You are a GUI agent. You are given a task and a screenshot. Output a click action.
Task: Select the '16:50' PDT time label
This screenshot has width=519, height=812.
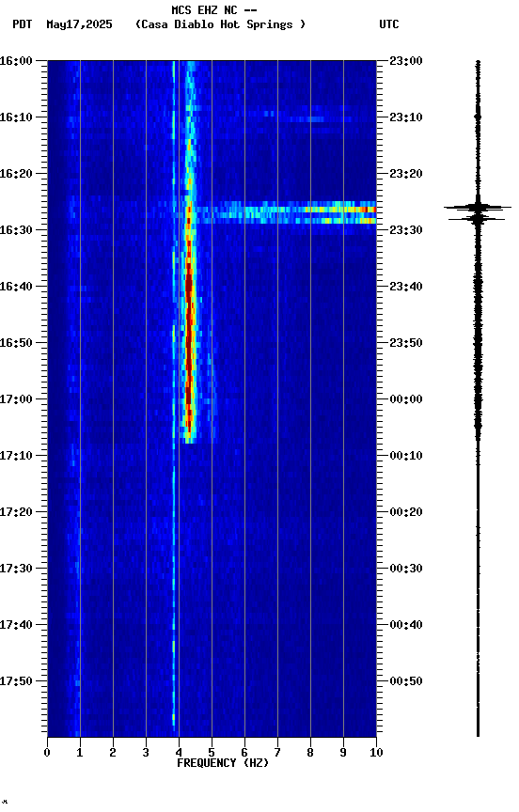pos(16,343)
